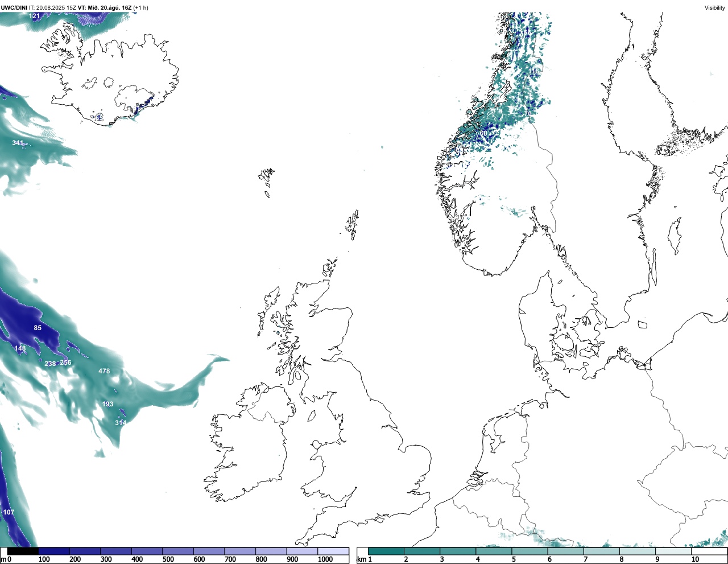Click the '256' visibility value label
The image size is (728, 564).
click(65, 363)
